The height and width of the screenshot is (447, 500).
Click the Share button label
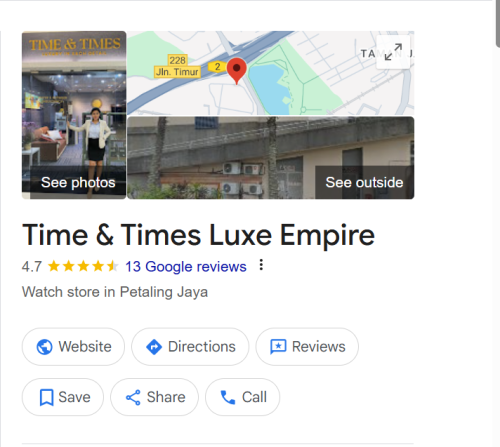tap(166, 397)
